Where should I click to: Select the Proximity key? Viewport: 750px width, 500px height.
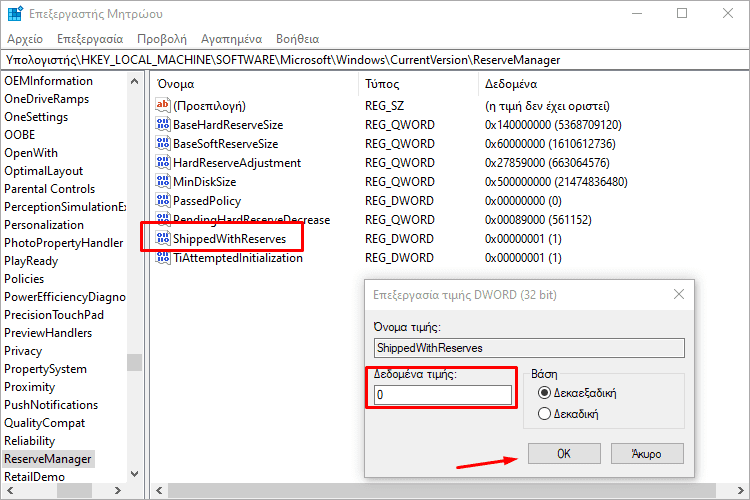point(29,387)
